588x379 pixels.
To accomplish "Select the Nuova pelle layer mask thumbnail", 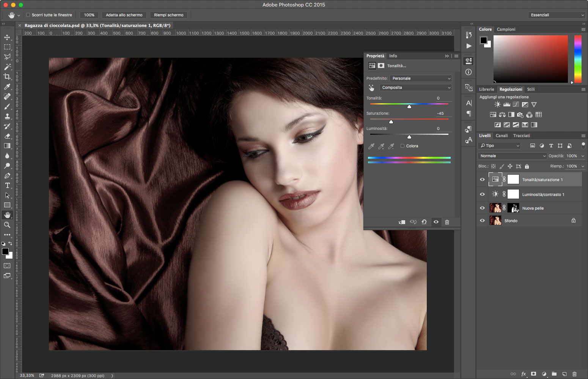I will coord(513,208).
